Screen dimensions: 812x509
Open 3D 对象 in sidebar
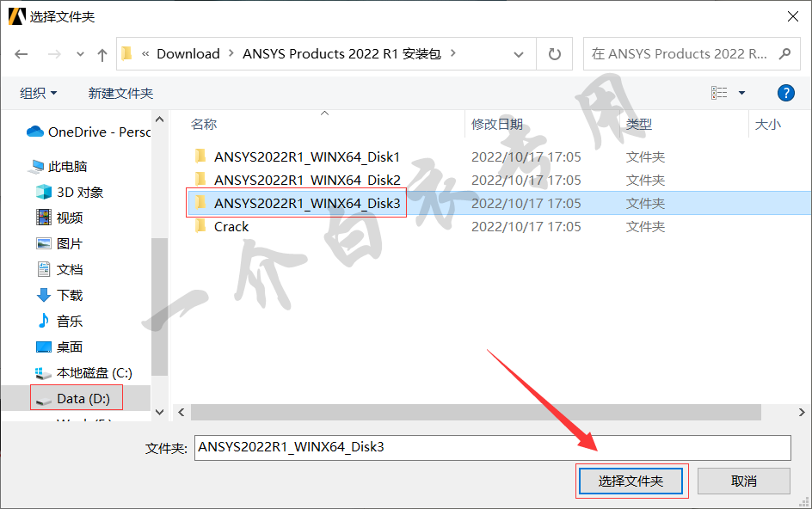pos(70,192)
